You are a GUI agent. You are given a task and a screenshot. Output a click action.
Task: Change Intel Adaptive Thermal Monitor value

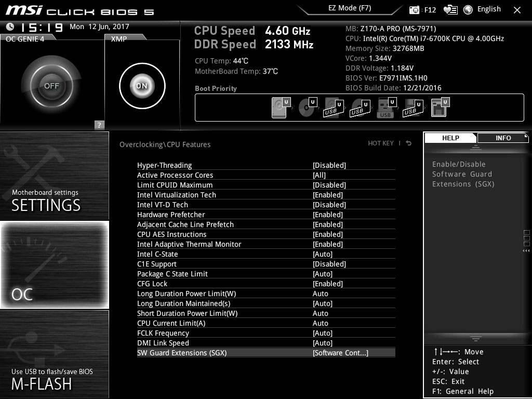pyautogui.click(x=328, y=244)
